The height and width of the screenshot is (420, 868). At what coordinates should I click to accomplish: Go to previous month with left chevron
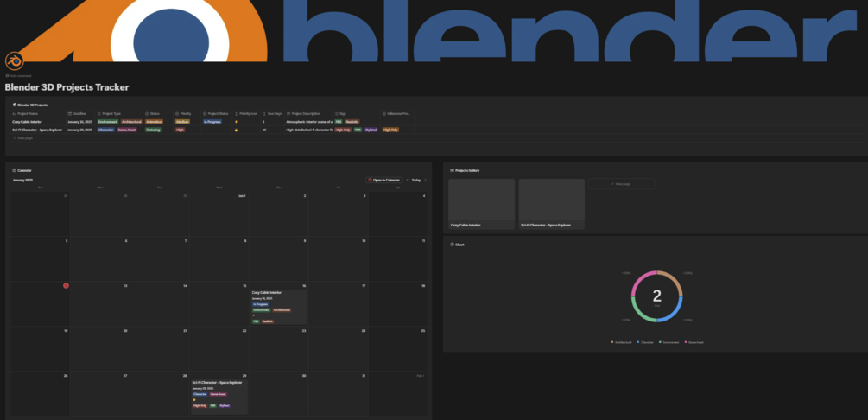click(408, 180)
